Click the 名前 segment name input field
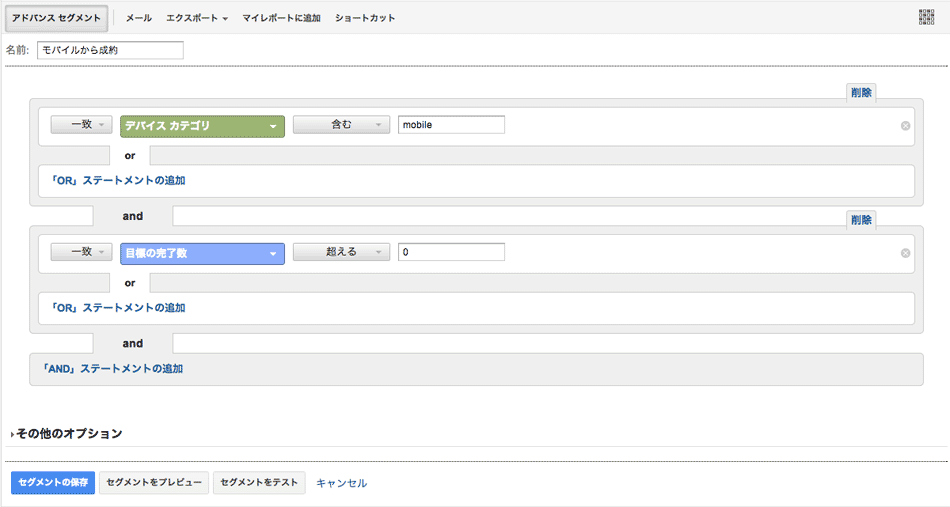The height and width of the screenshot is (507, 950). click(110, 50)
